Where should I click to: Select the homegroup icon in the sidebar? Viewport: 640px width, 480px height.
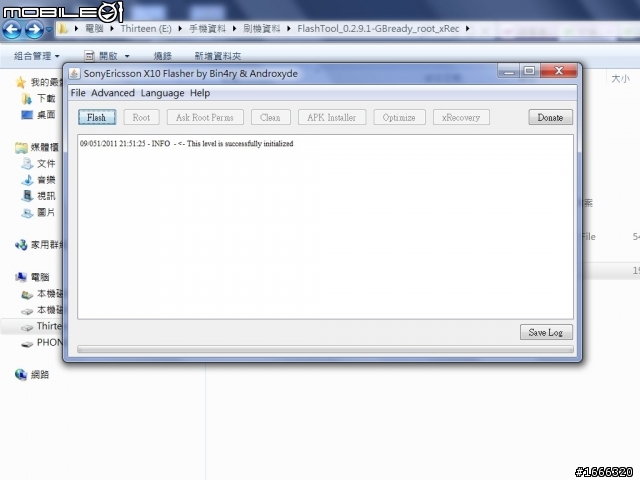[x=21, y=245]
